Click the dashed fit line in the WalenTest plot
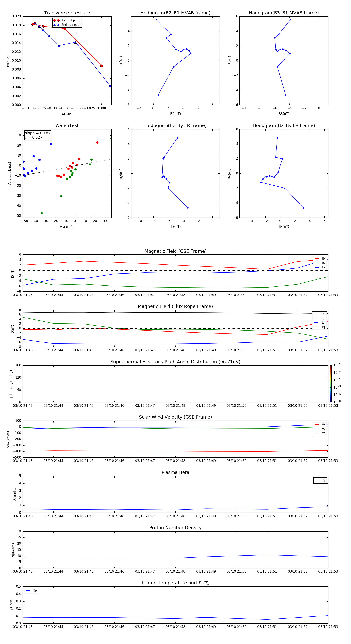Screen dimensions: 351x644 [x=67, y=167]
